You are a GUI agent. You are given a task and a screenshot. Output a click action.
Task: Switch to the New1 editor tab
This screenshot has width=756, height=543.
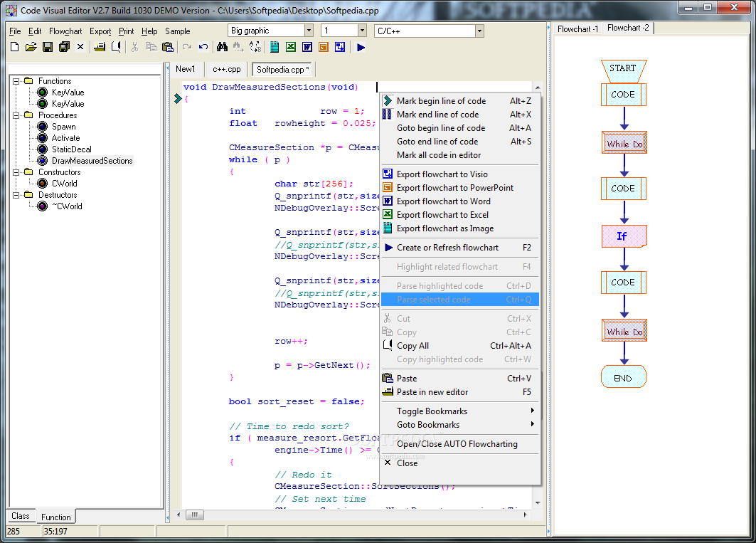[x=186, y=69]
